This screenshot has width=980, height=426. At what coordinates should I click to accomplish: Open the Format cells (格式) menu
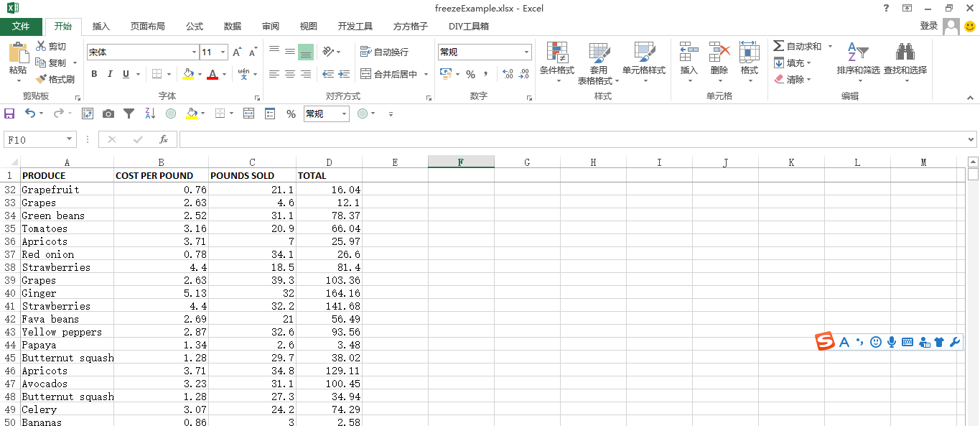click(x=750, y=62)
